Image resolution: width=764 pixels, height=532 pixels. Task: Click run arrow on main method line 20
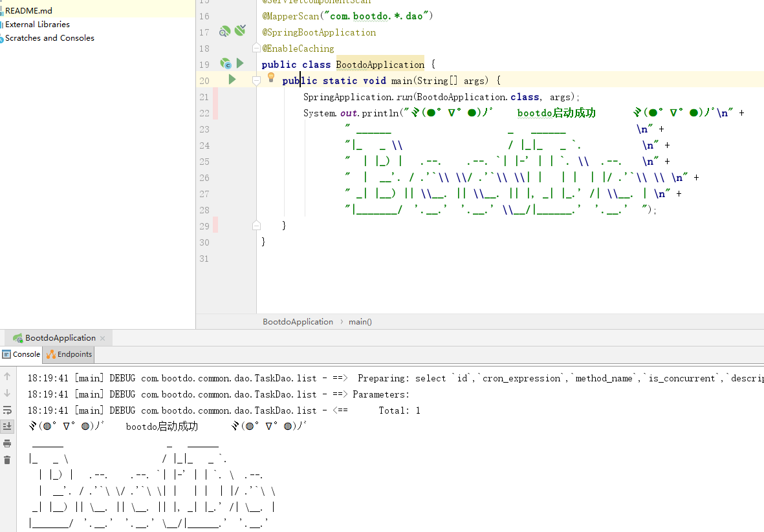(x=232, y=80)
